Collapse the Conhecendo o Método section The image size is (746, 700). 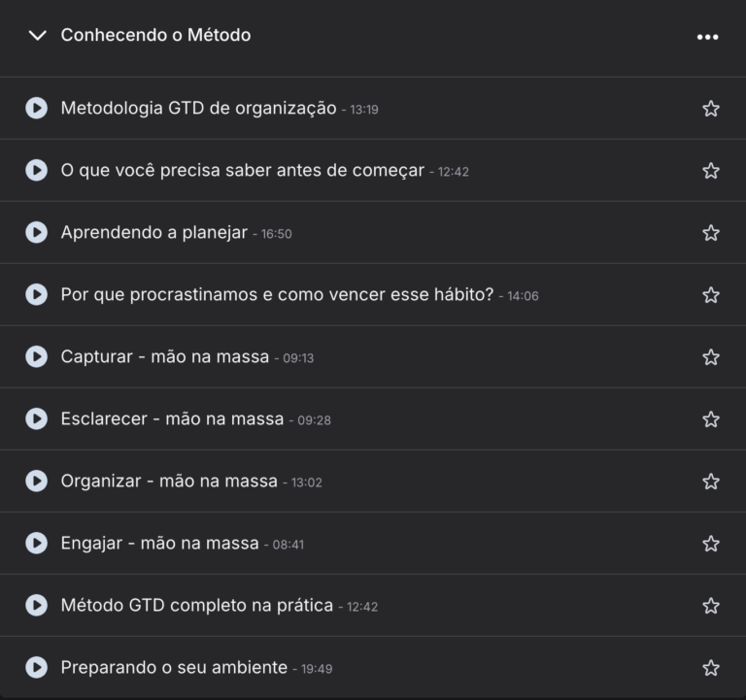coord(38,36)
